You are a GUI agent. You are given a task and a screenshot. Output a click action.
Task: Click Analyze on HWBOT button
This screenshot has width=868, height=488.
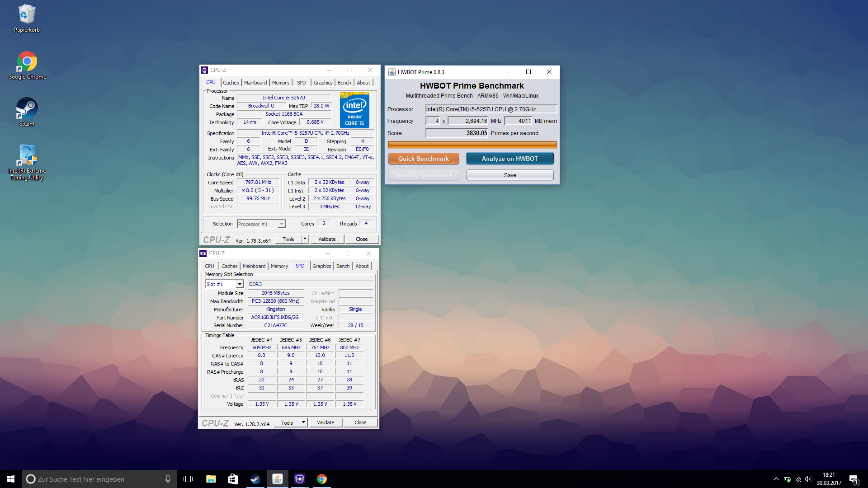coord(509,159)
